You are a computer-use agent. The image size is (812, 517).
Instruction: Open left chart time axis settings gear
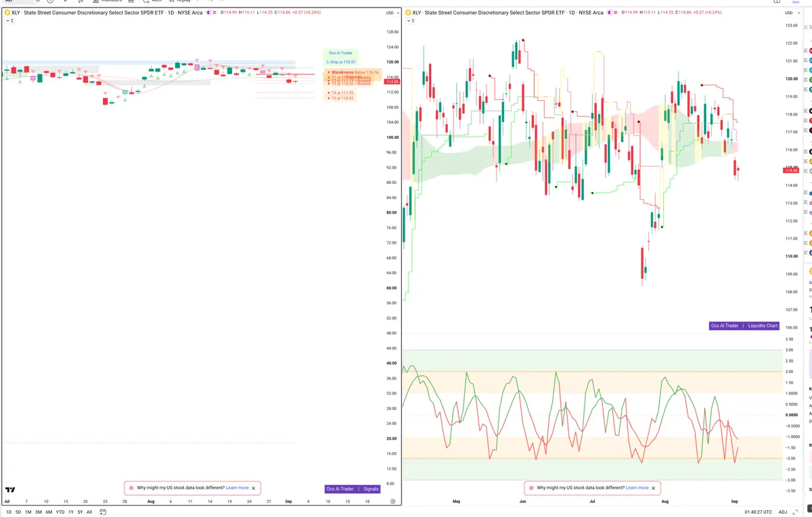392,501
